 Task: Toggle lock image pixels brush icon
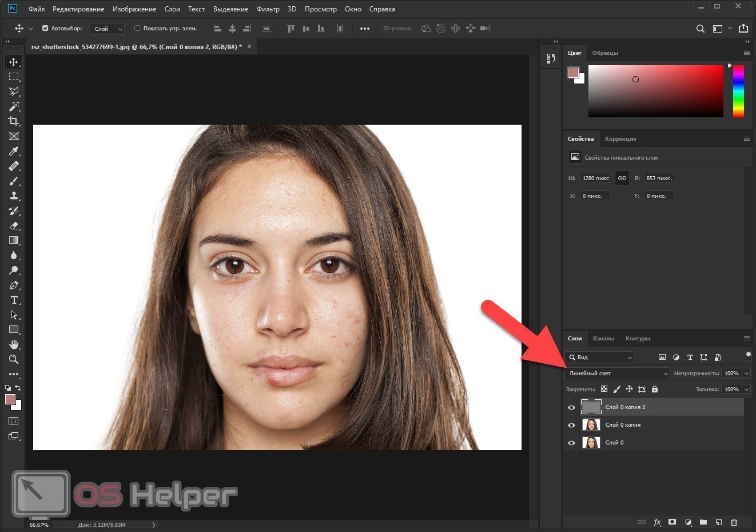tap(616, 389)
